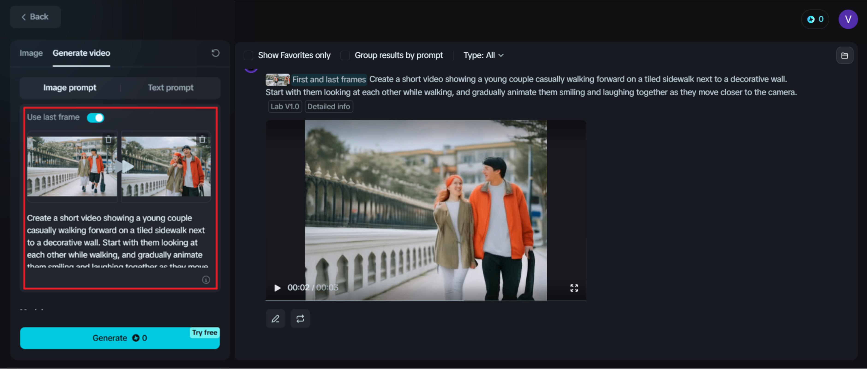This screenshot has width=868, height=369.
Task: Click the info icon inside the prompt box
Action: [206, 280]
